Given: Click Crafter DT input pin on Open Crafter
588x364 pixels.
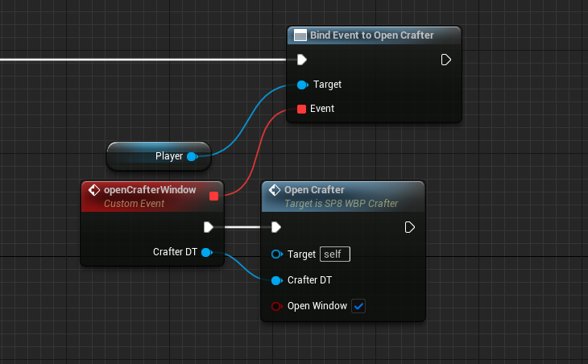Looking at the screenshot, I should point(277,280).
